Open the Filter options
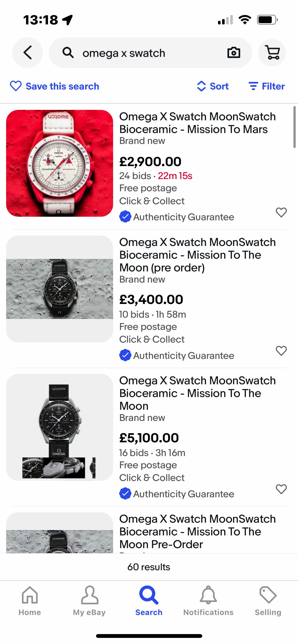Viewport: 298px width, 644px height. (x=267, y=86)
